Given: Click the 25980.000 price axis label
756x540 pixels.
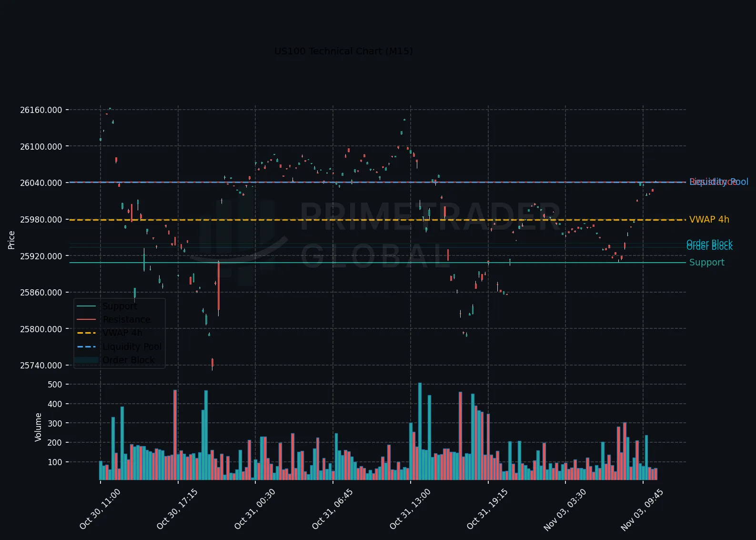Looking at the screenshot, I should click(x=41, y=220).
